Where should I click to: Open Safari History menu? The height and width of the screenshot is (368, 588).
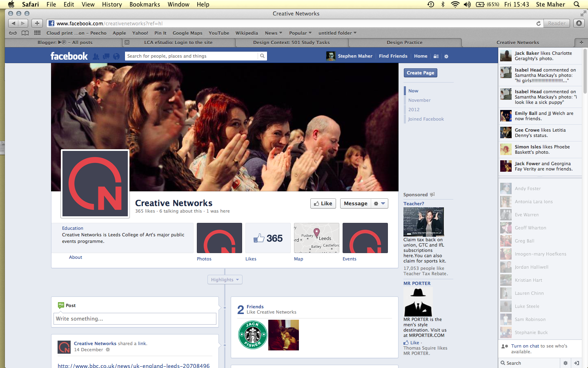[x=112, y=4]
